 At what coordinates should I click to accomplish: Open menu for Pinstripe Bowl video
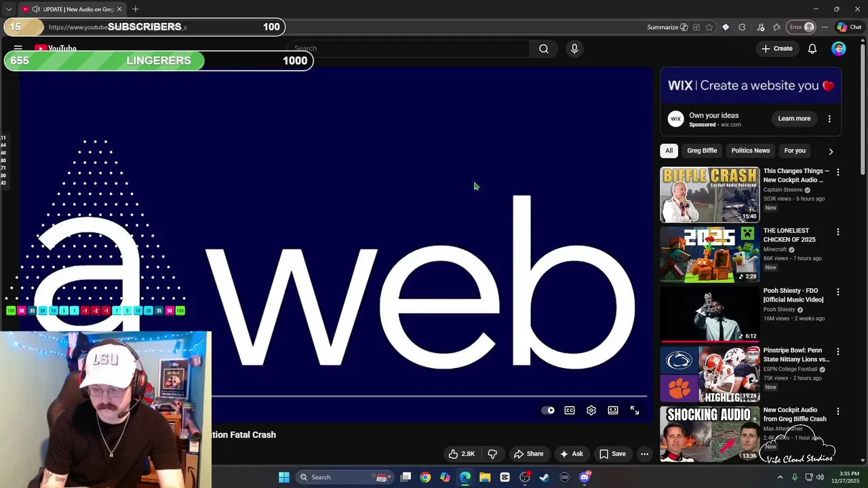tap(838, 352)
